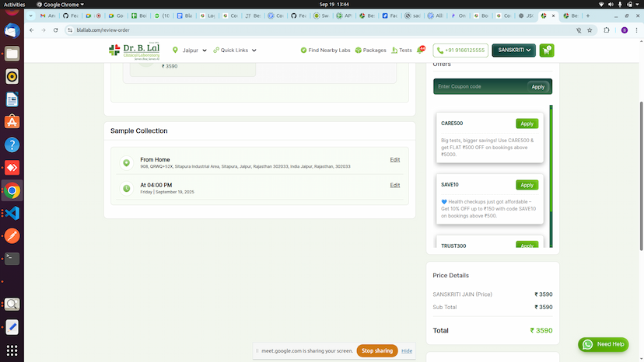Open Find Nearby Labs
Screen dimensions: 644x362
tap(325, 50)
